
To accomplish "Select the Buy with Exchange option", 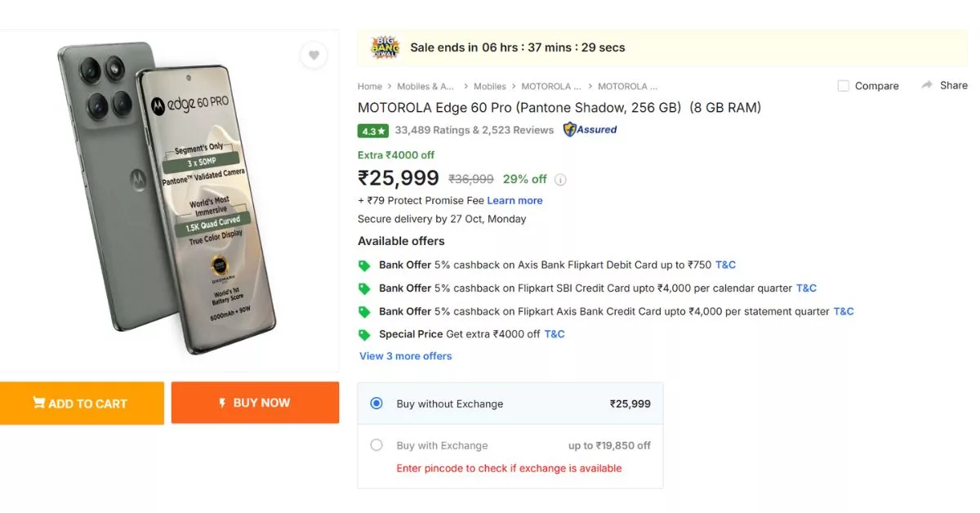I will pos(376,445).
